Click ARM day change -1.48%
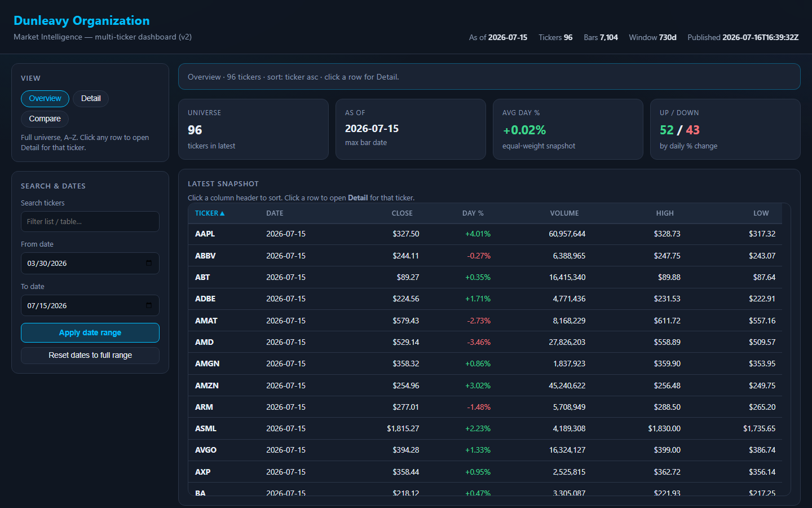This screenshot has height=508, width=812. point(479,407)
